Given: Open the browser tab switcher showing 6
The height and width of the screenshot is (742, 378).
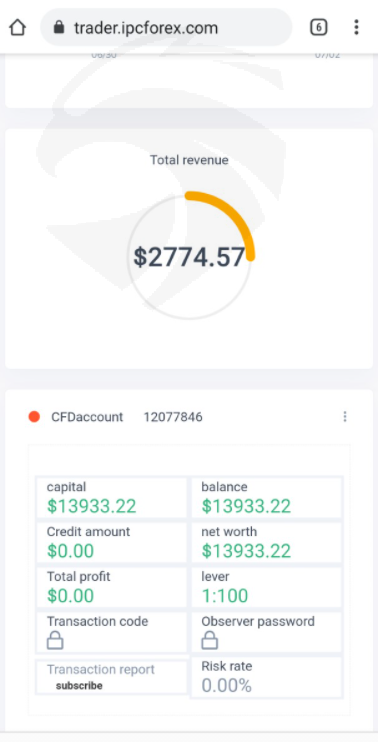Looking at the screenshot, I should tap(318, 27).
